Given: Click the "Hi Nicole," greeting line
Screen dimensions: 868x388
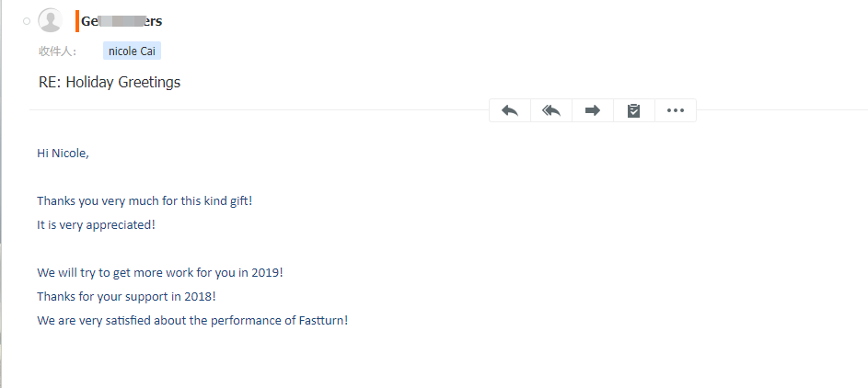Looking at the screenshot, I should click(63, 154).
